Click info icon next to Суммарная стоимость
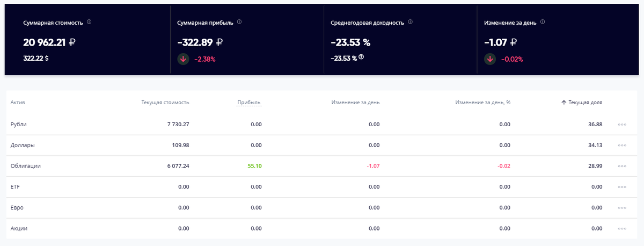 pyautogui.click(x=89, y=23)
